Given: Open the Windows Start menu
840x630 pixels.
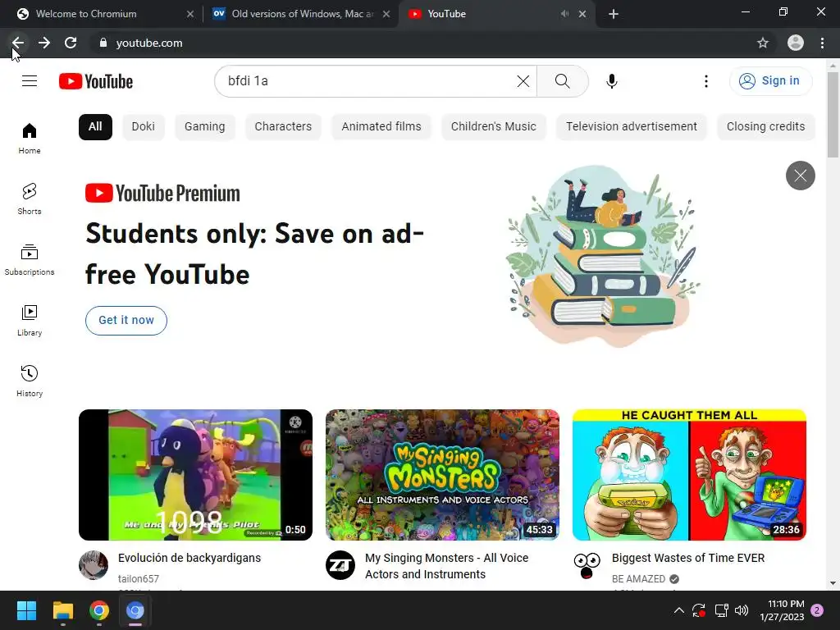Looking at the screenshot, I should 26,610.
